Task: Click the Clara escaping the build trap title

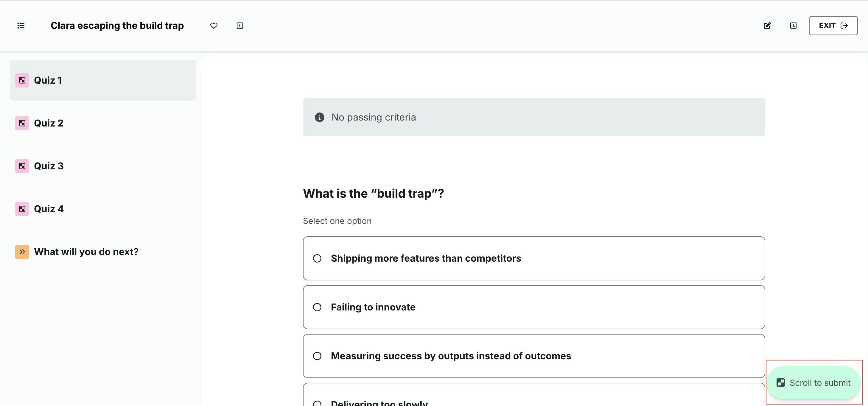Action: click(x=117, y=26)
